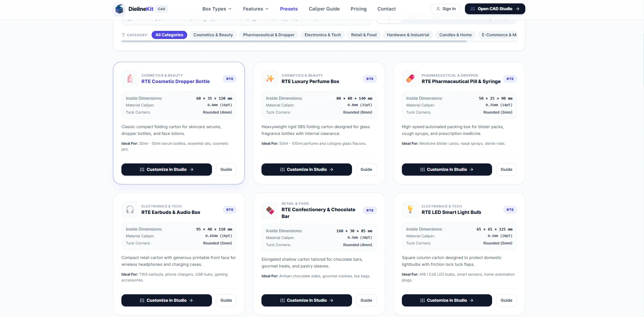644x317 pixels.
Task: Filter by Electronics & Tech category
Action: pos(323,35)
